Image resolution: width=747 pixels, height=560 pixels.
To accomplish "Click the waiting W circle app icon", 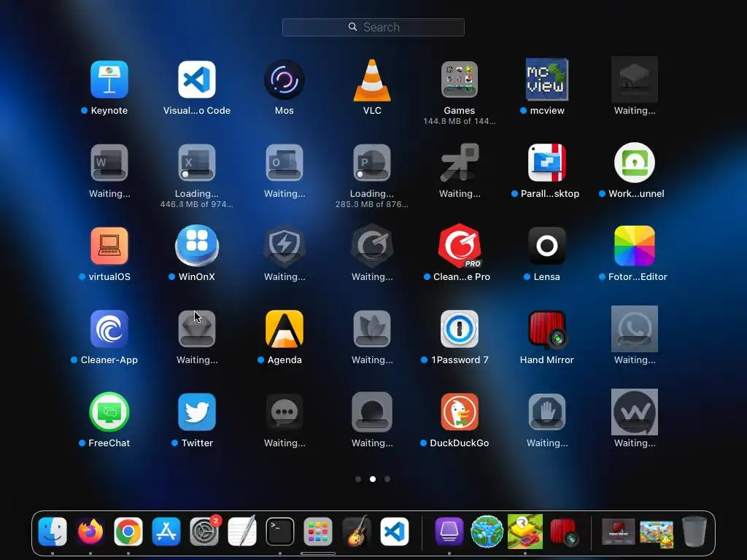I will point(635,412).
